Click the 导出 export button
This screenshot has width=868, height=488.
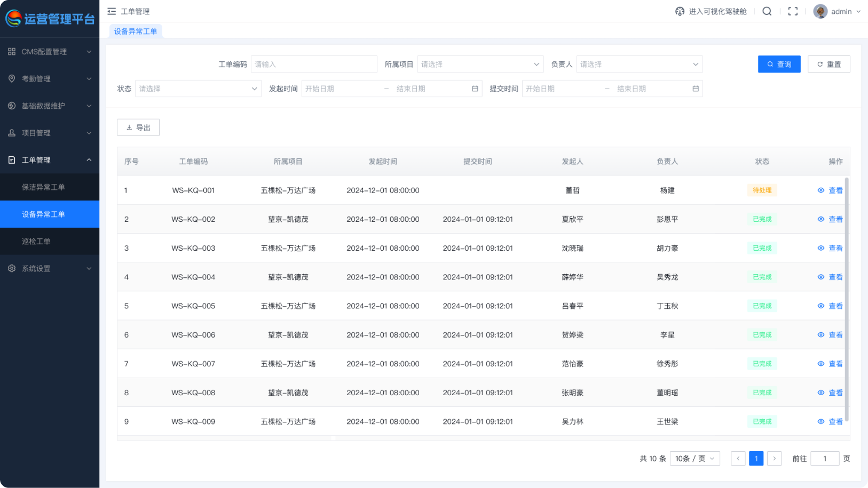[138, 127]
